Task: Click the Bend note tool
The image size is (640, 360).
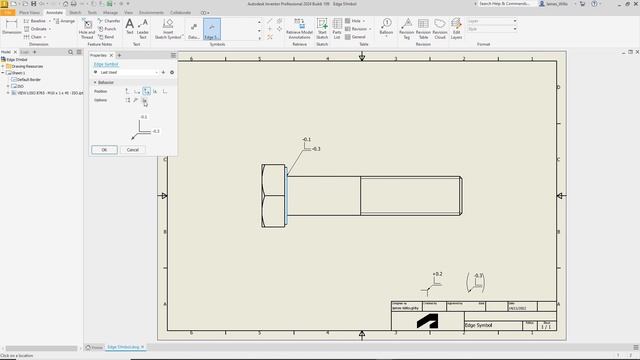Action: coord(106,37)
